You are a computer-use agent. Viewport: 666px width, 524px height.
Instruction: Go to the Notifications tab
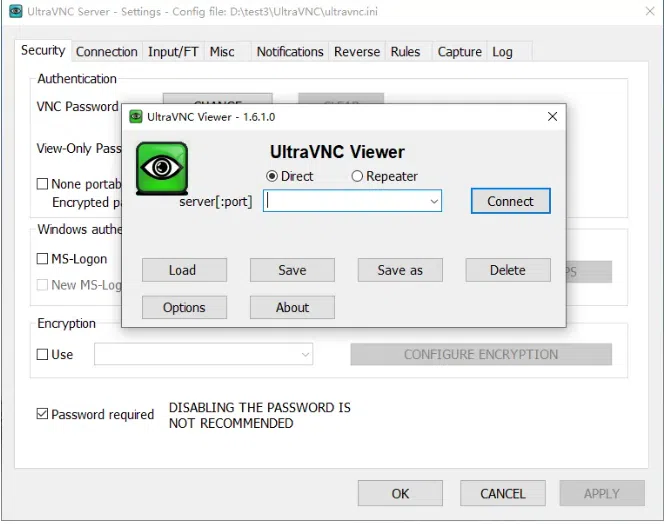click(x=290, y=52)
